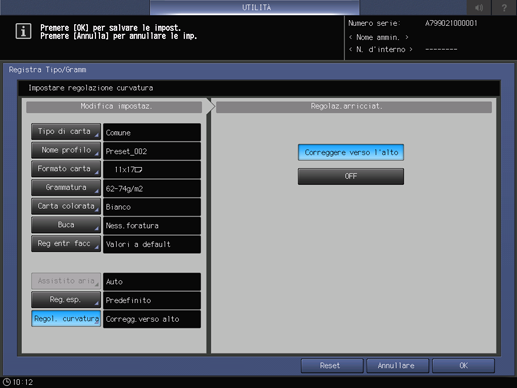Open Grammatura setting
Image resolution: width=517 pixels, height=388 pixels.
66,188
